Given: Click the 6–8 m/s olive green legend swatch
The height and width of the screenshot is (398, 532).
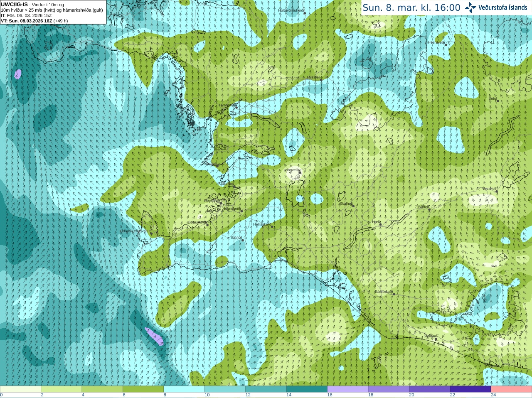Looking at the screenshot, I should click(x=143, y=389).
